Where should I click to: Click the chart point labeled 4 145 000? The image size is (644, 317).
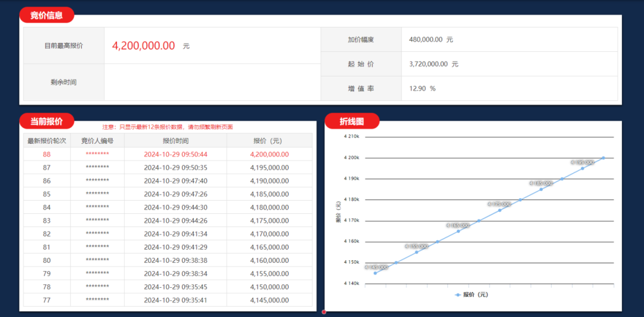375,273
